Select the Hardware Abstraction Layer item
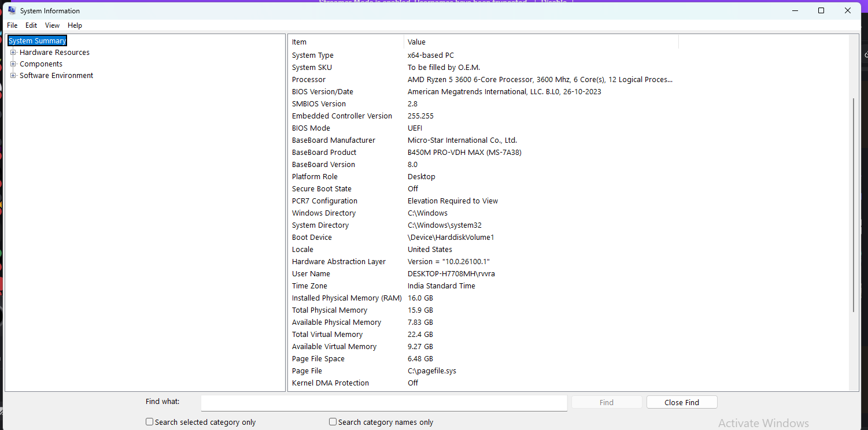 (x=339, y=262)
